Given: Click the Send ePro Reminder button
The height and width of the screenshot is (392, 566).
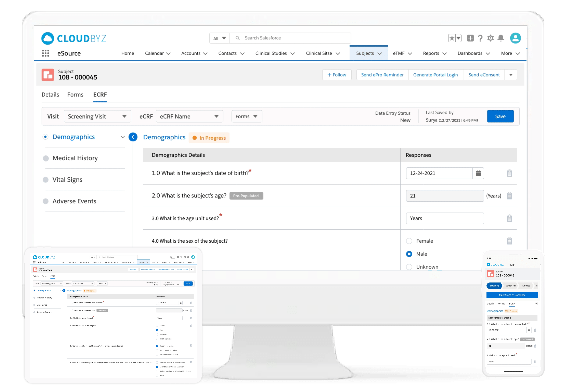Looking at the screenshot, I should tap(382, 75).
